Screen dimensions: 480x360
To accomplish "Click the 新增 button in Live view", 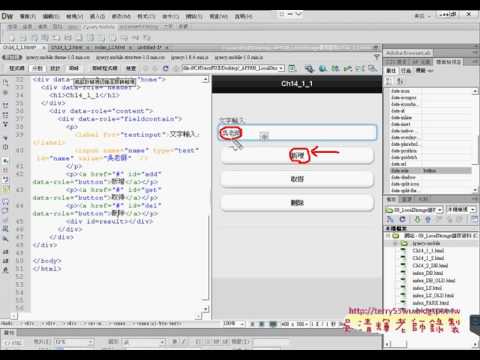I will (297, 155).
